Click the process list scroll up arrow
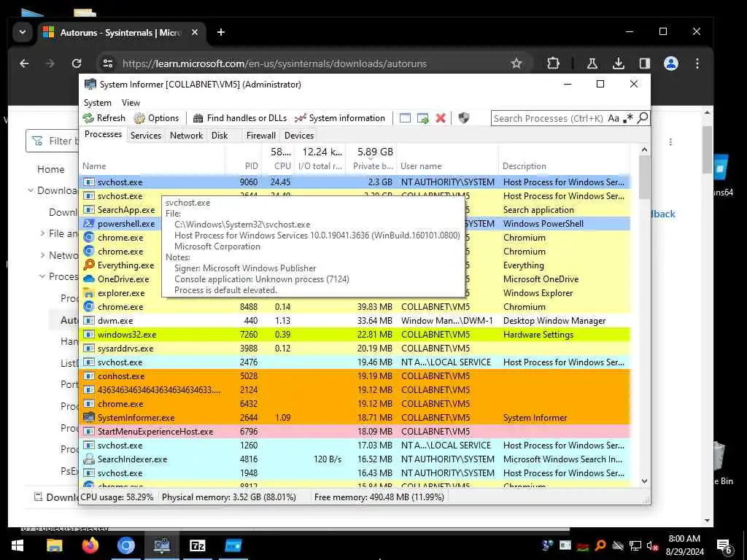 pos(644,149)
